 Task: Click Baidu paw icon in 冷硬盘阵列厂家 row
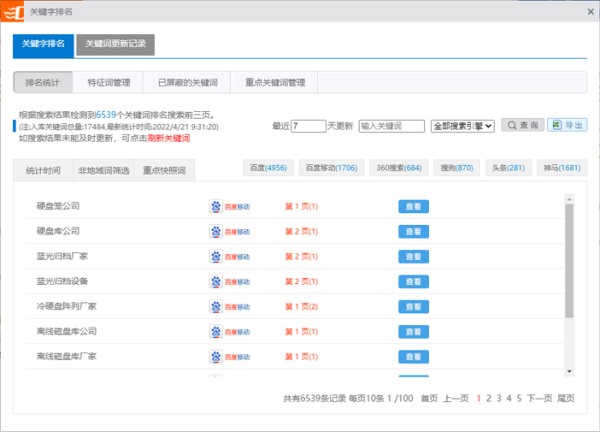216,306
